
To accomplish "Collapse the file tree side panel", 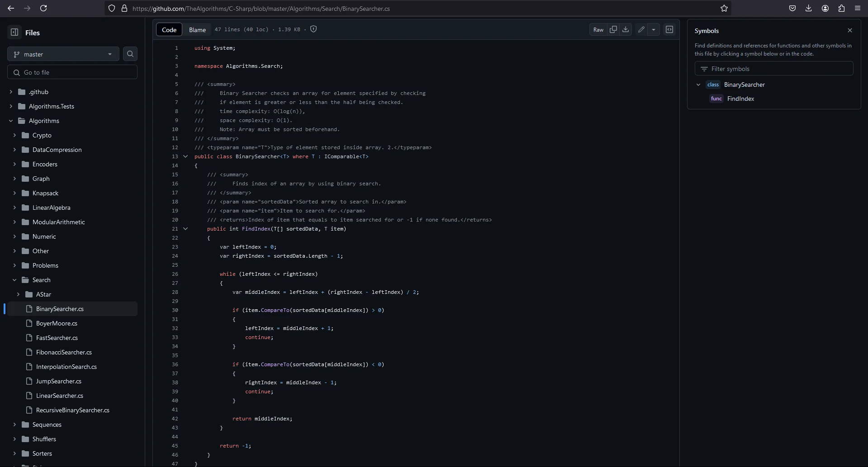I will click(x=14, y=32).
